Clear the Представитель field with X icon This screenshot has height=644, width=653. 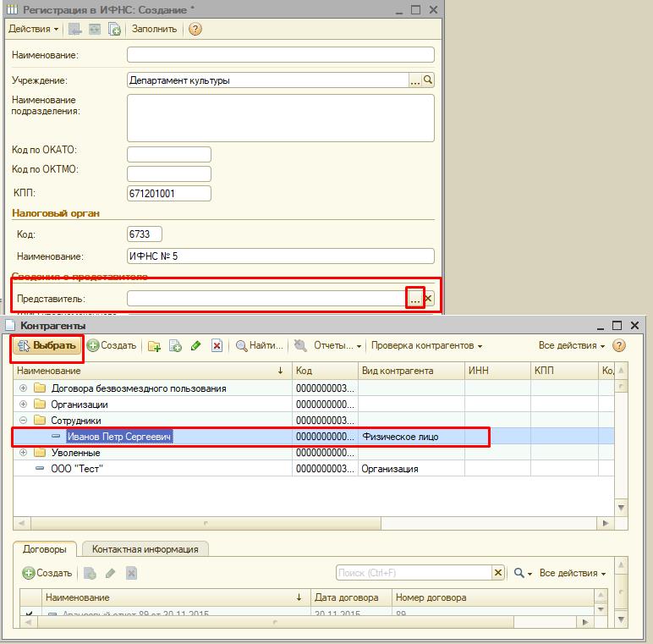[428, 298]
